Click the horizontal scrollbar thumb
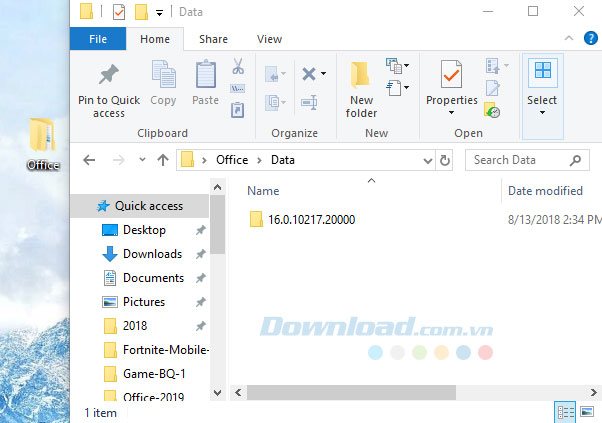The image size is (602, 423). coord(351,392)
